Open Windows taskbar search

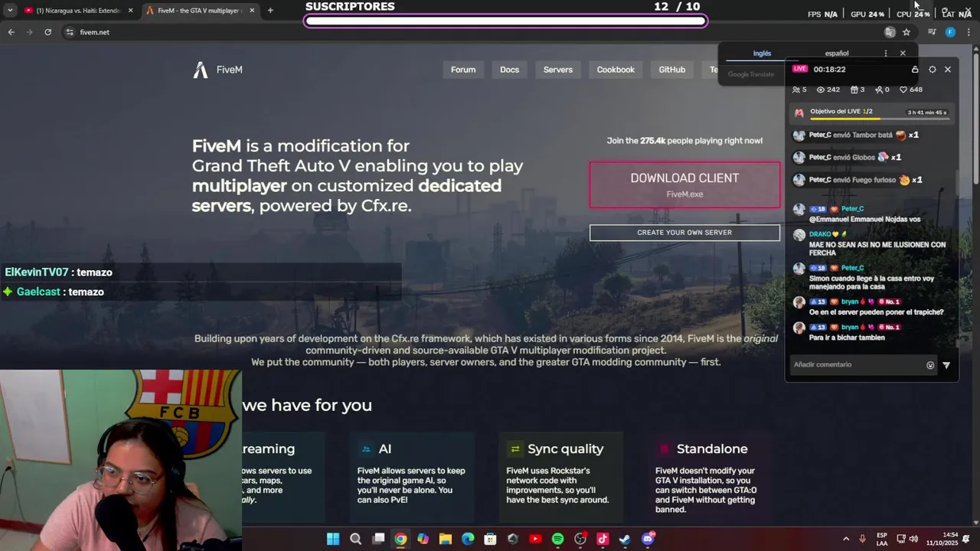(355, 539)
